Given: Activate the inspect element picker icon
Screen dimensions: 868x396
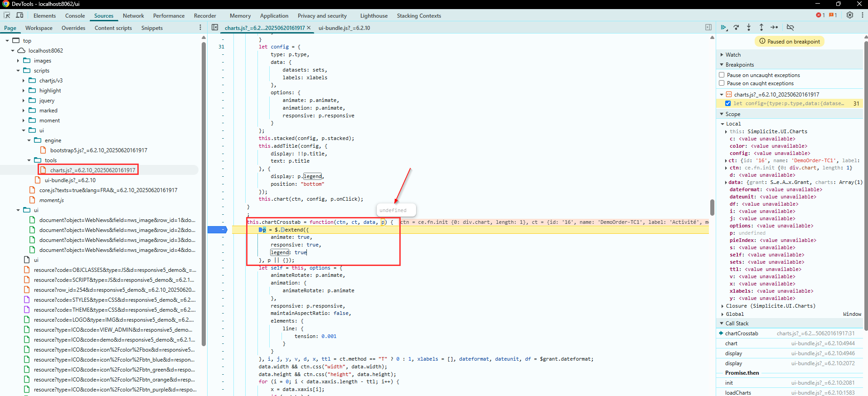Looking at the screenshot, I should 7,15.
